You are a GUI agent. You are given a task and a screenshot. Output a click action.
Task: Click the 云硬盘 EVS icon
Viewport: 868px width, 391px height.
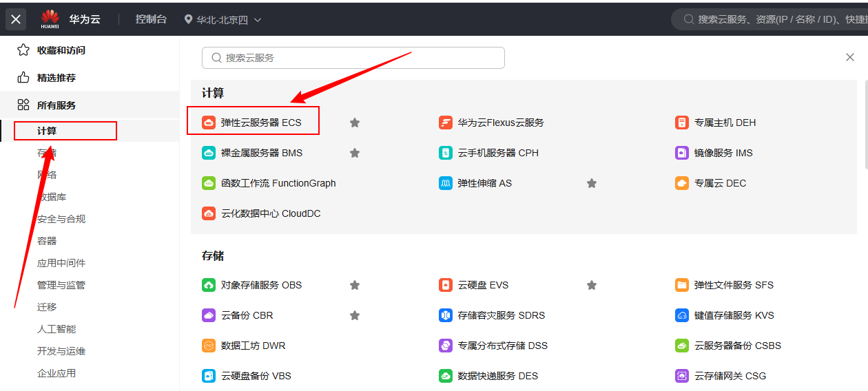[446, 285]
